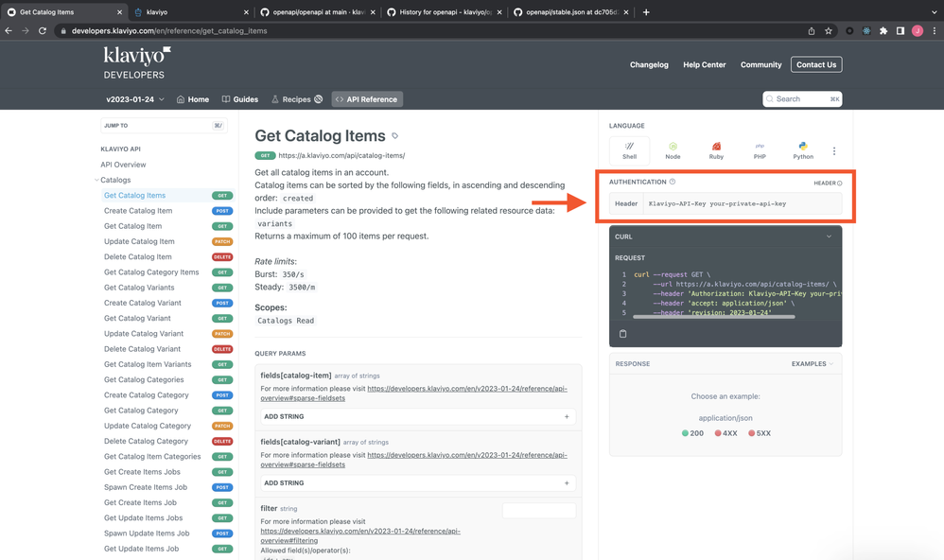The image size is (944, 560).
Task: Click the Authentication help question mark icon
Action: [673, 182]
